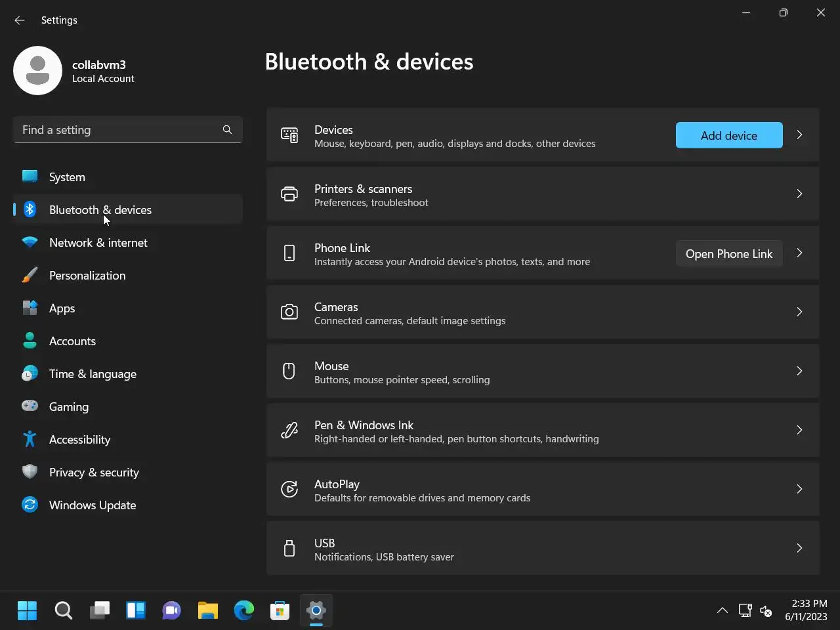Click the Accessibility figure icon
Screen dimensions: 840x630
coord(30,438)
